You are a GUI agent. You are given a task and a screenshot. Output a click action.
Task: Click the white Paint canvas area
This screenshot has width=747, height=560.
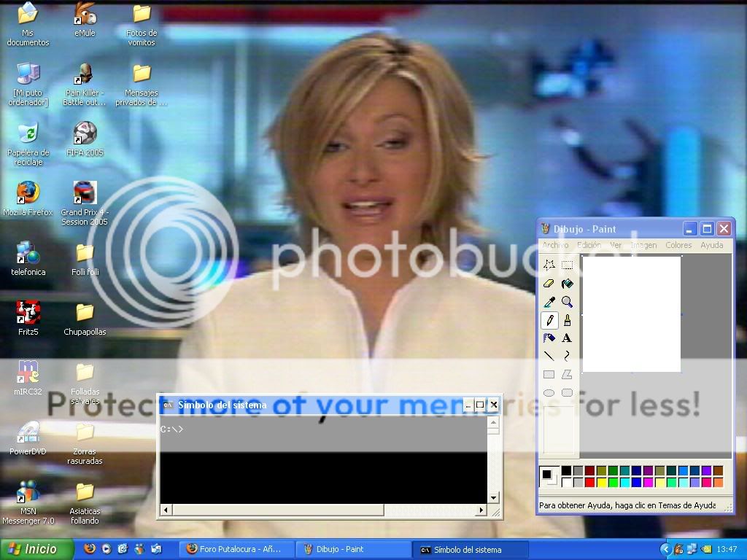tap(631, 314)
